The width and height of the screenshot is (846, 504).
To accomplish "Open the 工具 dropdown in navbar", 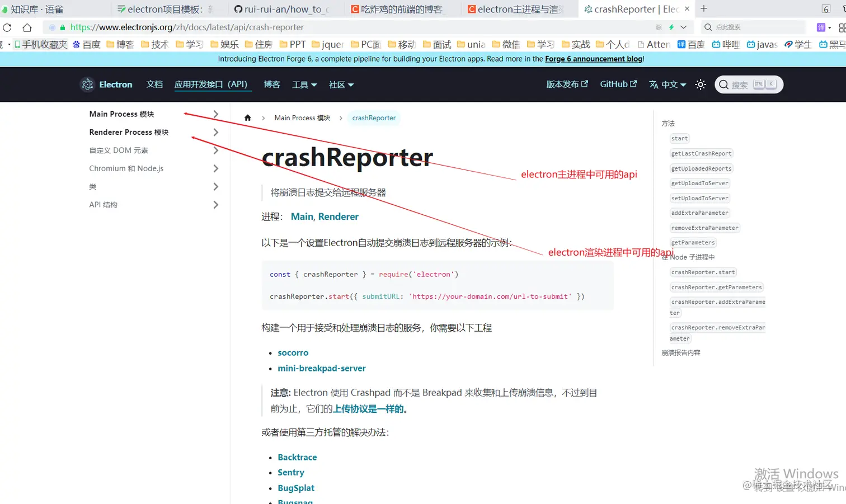I will coord(304,84).
